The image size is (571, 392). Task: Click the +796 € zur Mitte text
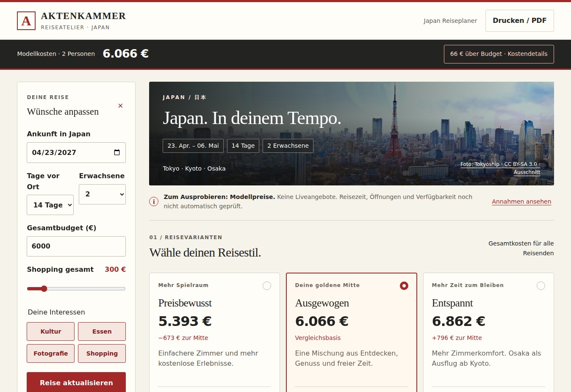[x=457, y=338]
